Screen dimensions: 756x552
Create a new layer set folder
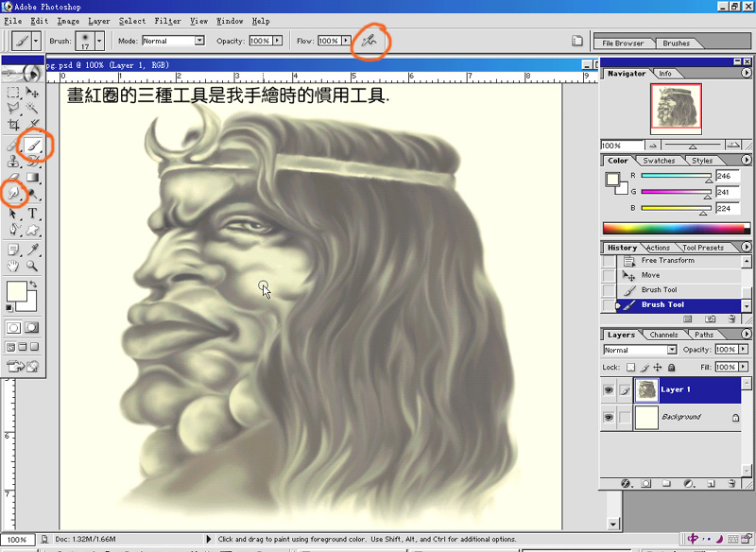click(x=667, y=483)
